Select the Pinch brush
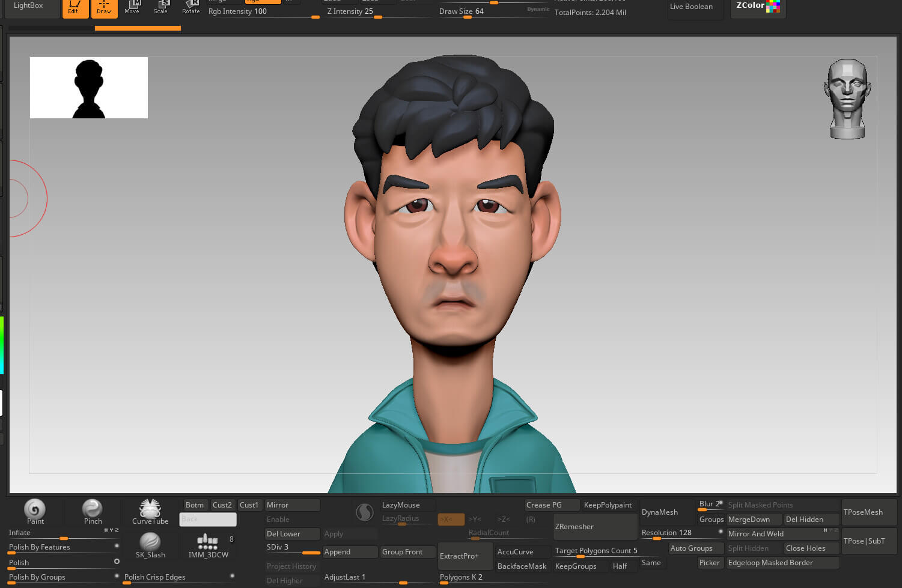The width and height of the screenshot is (902, 588). point(93,510)
